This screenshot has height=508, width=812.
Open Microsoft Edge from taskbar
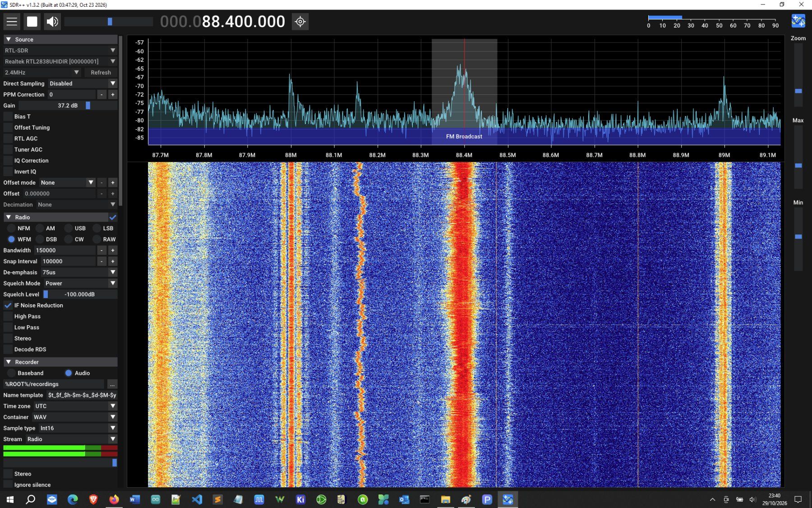pyautogui.click(x=73, y=499)
